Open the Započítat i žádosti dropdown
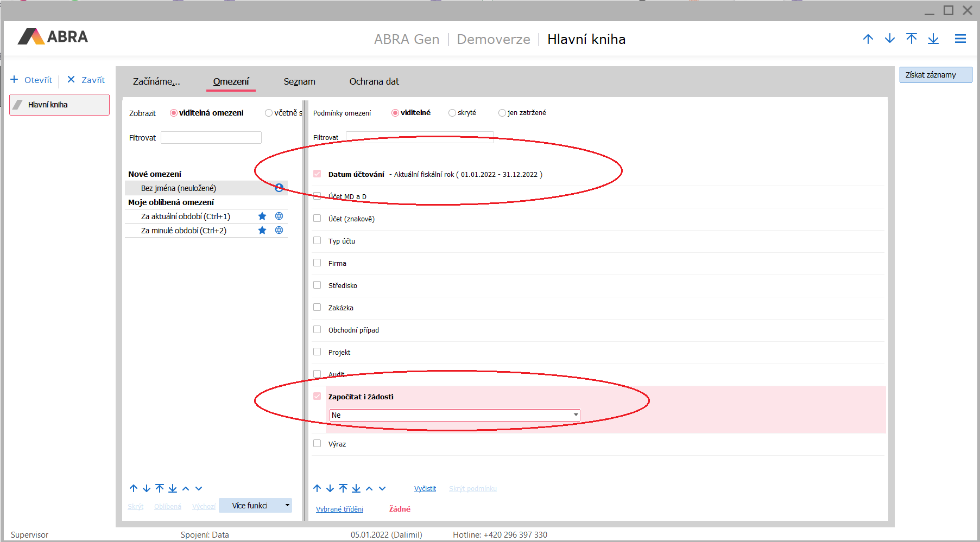The image size is (980, 542). (x=575, y=415)
